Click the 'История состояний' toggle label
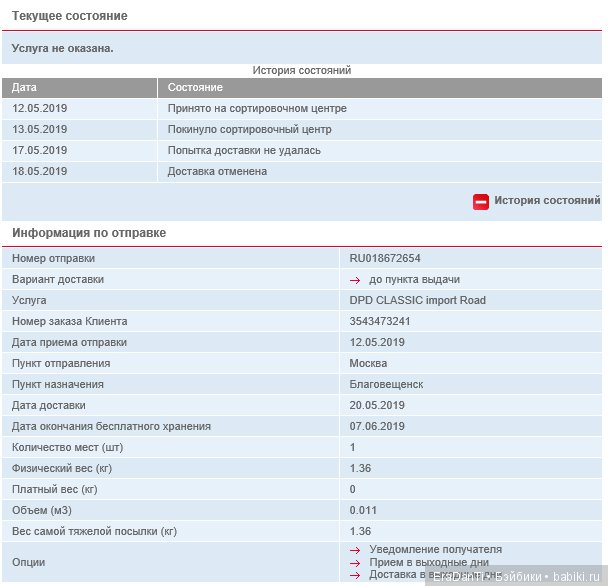Image resolution: width=608 pixels, height=586 pixels. [546, 201]
